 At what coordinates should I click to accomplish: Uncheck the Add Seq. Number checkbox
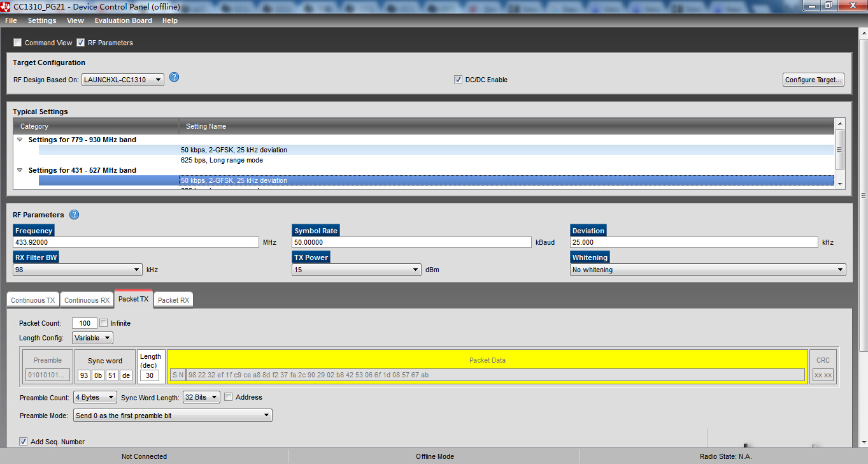[24, 441]
